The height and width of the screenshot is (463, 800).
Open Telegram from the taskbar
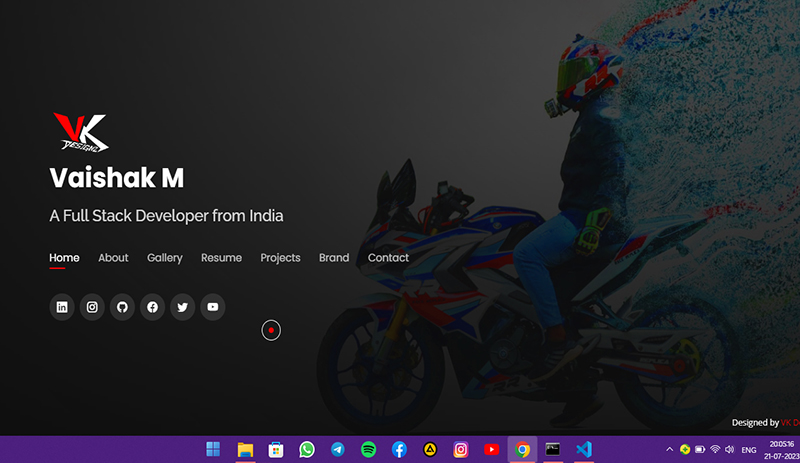(x=338, y=449)
